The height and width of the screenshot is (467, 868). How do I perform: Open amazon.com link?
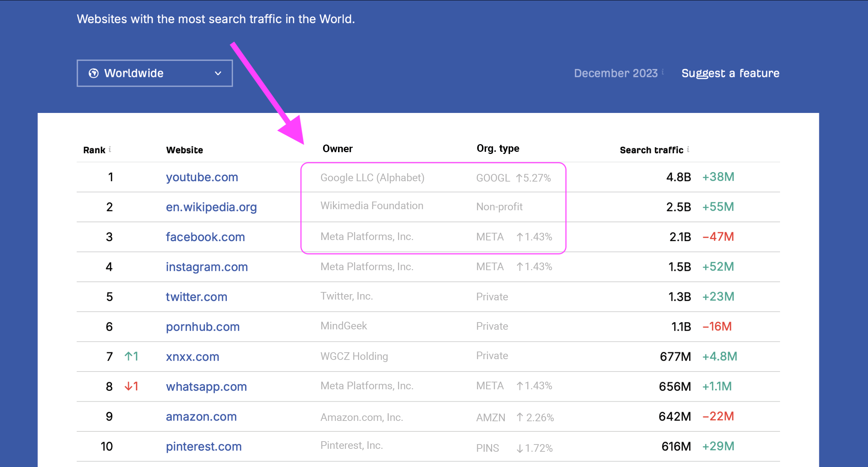(201, 417)
